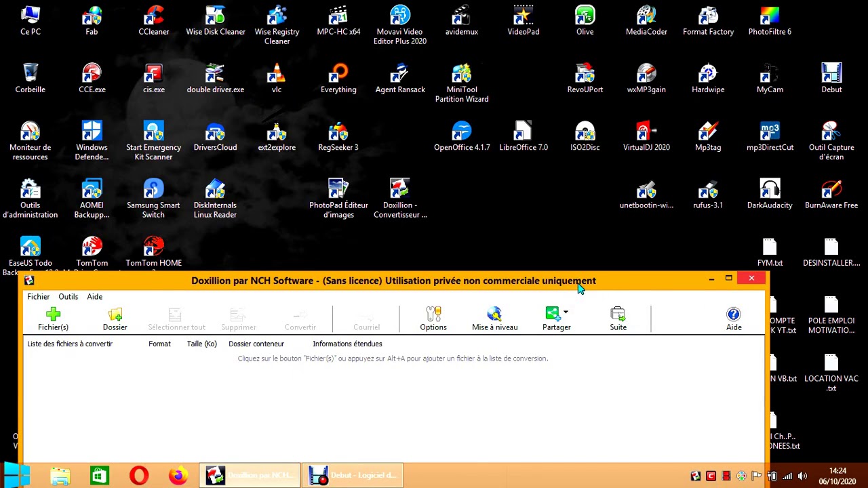Select Wise Disk Cleaner desktop icon
The width and height of the screenshot is (868, 488).
tap(216, 20)
